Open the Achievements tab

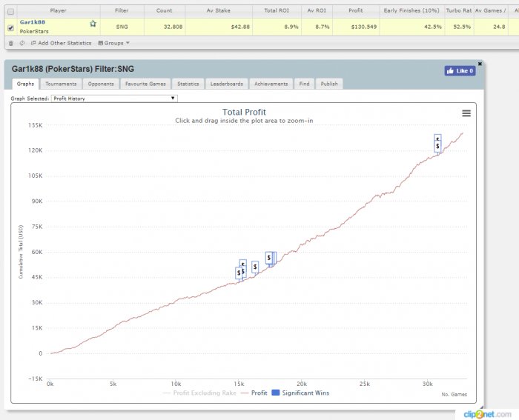pos(271,84)
